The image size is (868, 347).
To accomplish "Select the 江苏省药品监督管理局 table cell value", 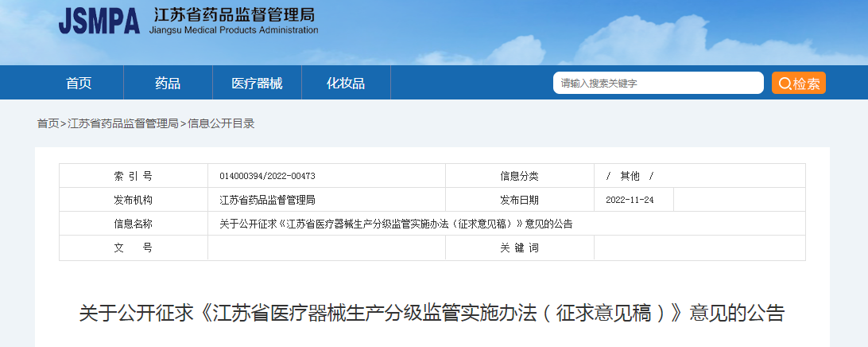I will (x=267, y=200).
